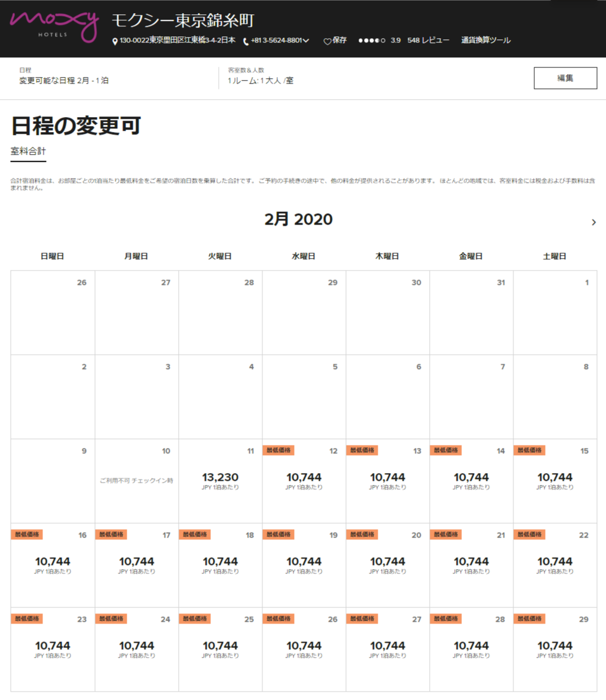Viewport: 606px width, 700px height.
Task: Open the 通貨換算ツール currency converter
Action: pos(486,40)
